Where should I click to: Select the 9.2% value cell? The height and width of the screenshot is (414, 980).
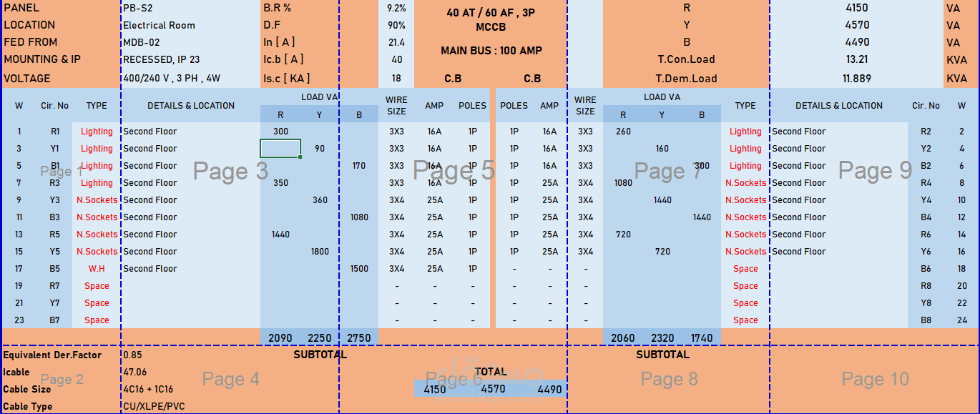pos(396,8)
